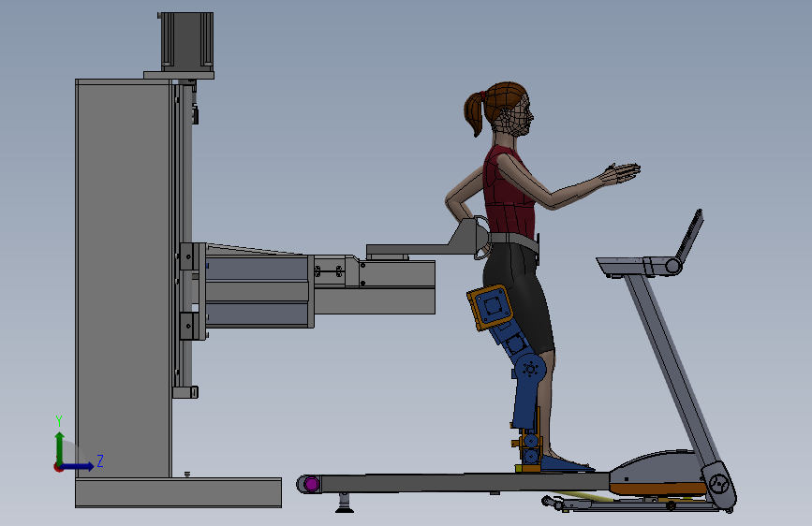
Task: Select the mannequin's ponytail
Action: click(x=474, y=114)
